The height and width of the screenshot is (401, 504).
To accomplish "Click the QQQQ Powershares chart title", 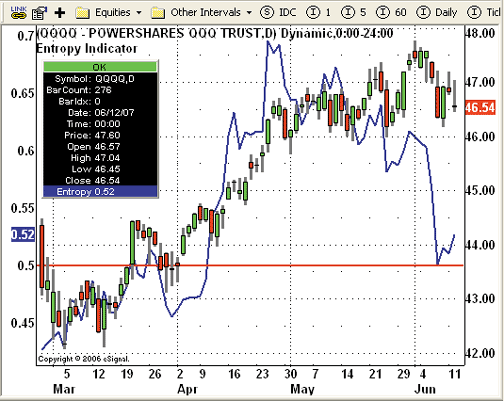I will click(x=215, y=33).
